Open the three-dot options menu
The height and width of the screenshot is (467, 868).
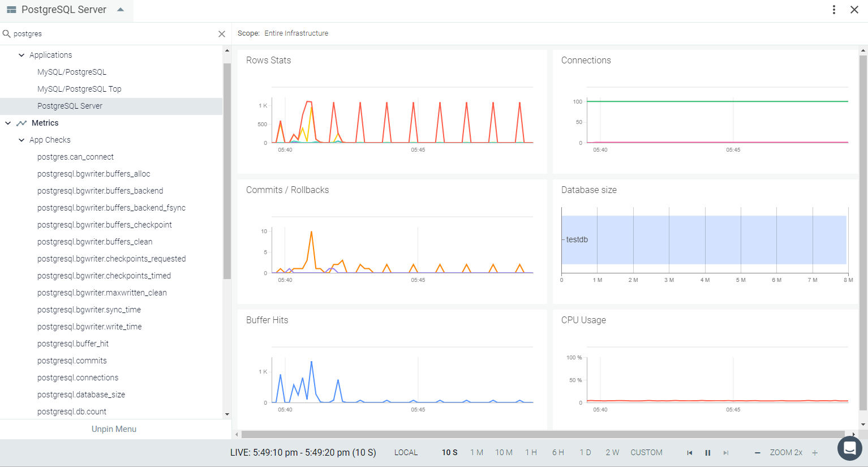click(834, 10)
